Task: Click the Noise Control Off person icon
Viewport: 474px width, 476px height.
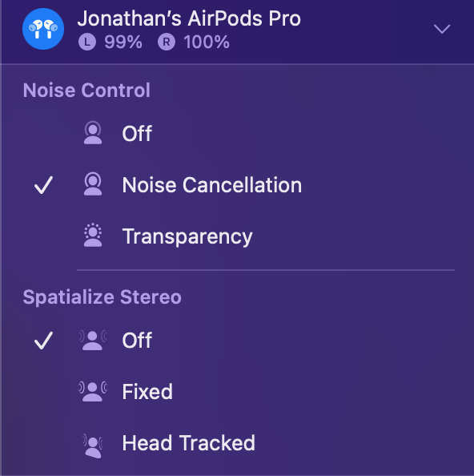Action: (x=93, y=133)
